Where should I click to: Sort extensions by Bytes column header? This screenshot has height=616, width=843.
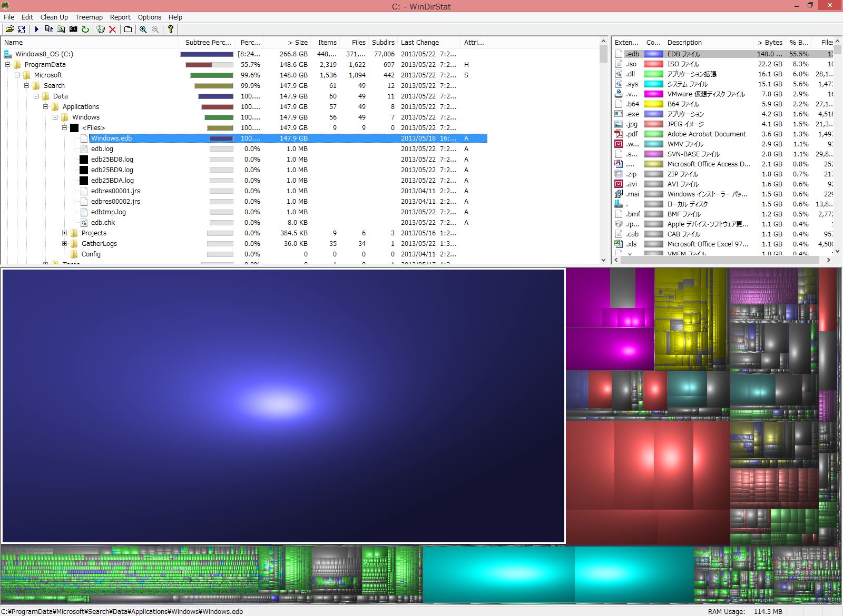click(769, 42)
